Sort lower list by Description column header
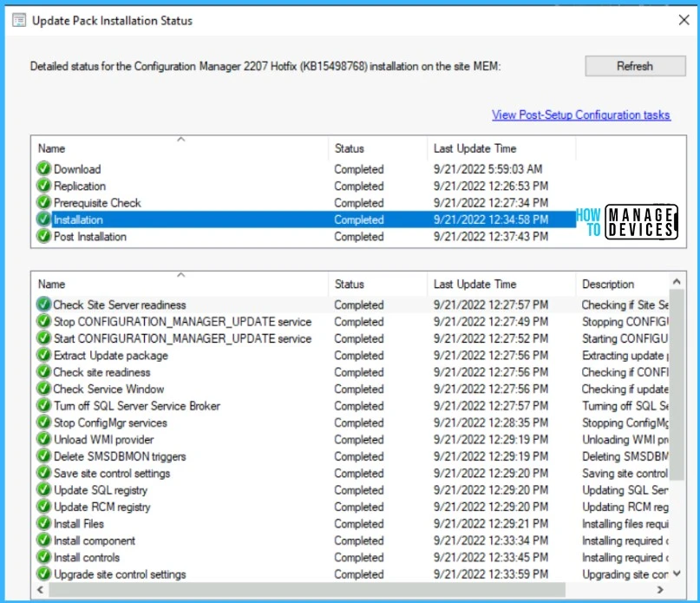This screenshot has height=603, width=700. point(623,284)
